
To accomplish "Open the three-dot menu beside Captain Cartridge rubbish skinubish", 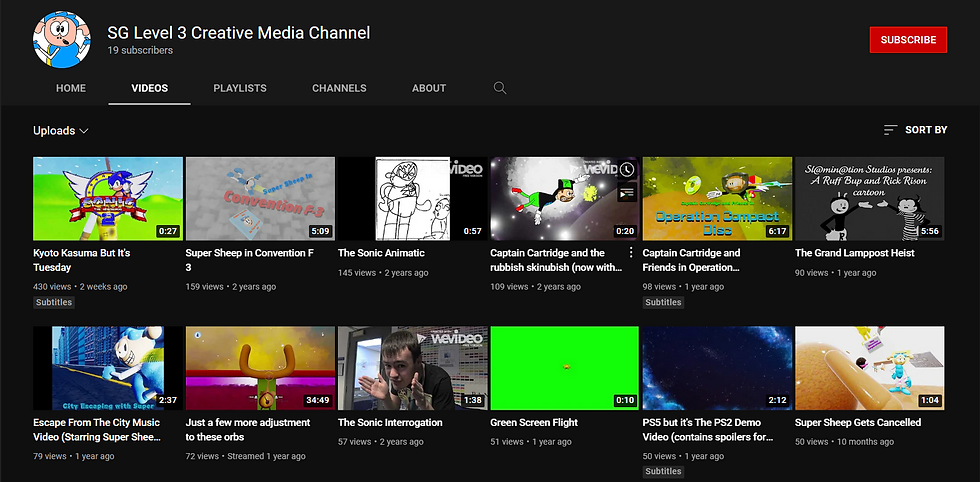I will (631, 253).
